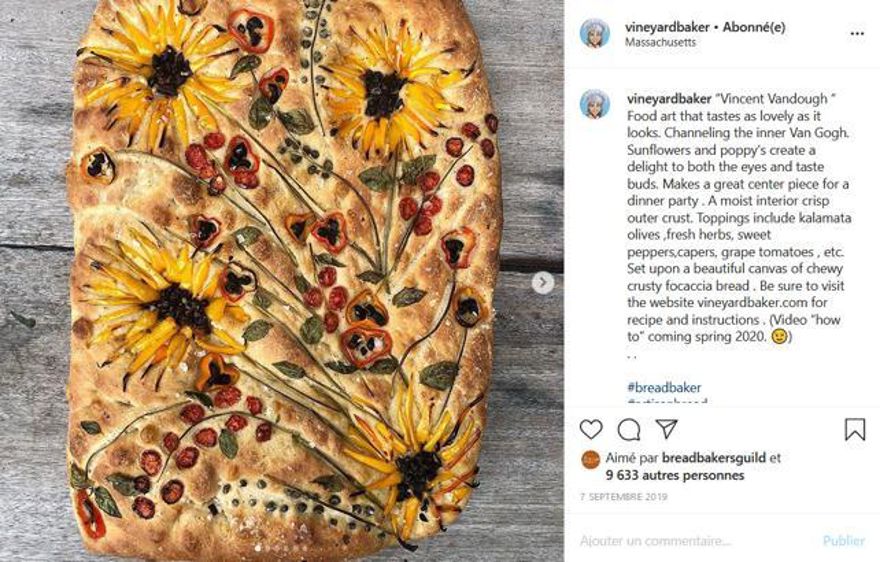Save the post with the bookmark icon
This screenshot has height=562, width=880.
(x=854, y=429)
